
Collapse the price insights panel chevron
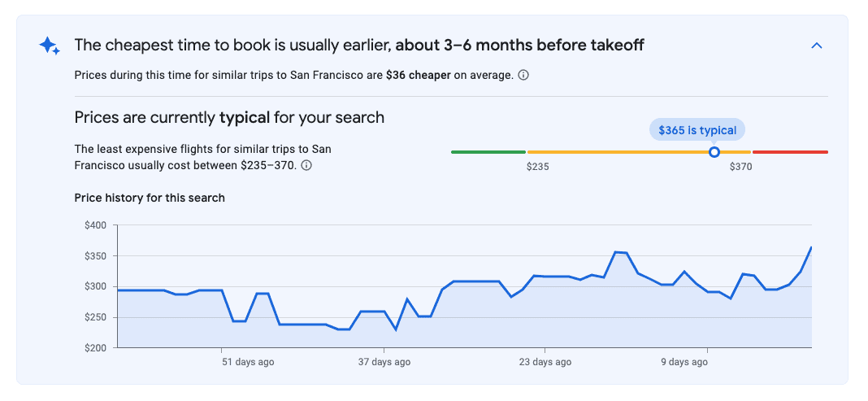817,46
